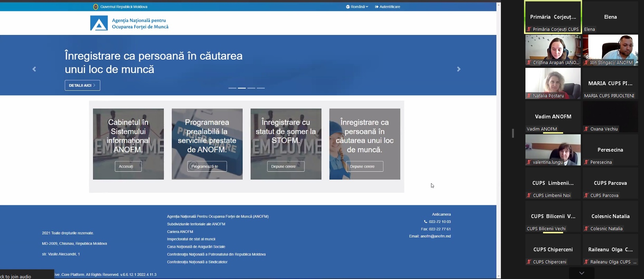This screenshot has width=644, height=279.
Task: Select the first carousel slide indicator
Action: pyautogui.click(x=232, y=88)
